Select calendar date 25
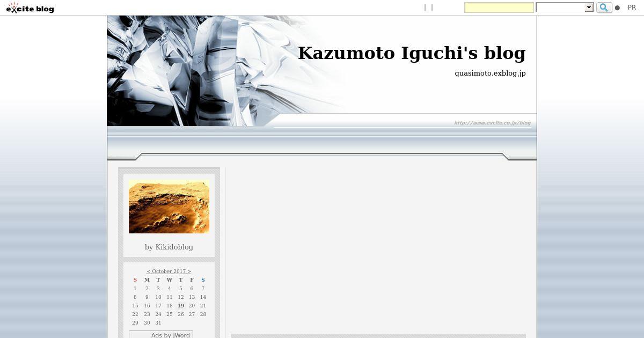The image size is (644, 338). coord(169,314)
